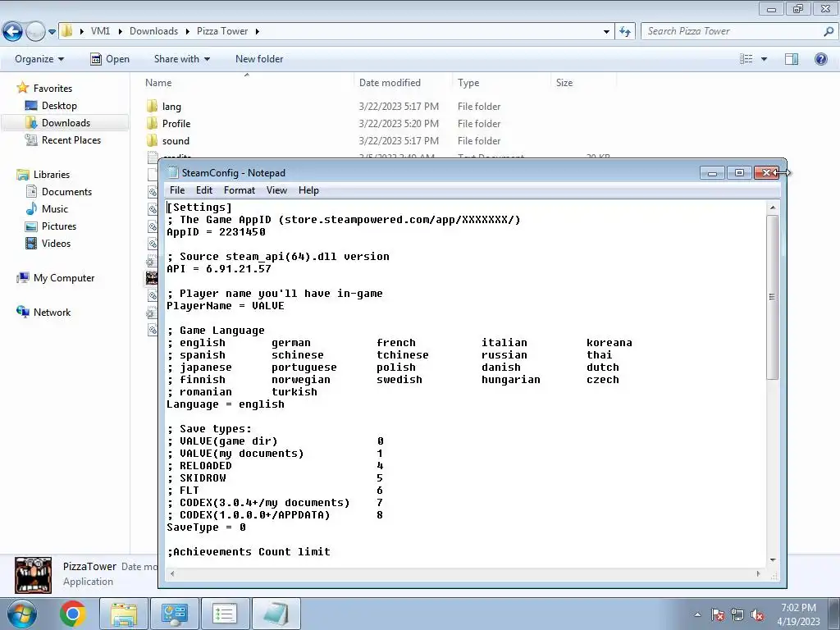
Task: Select Music library
Action: coord(55,209)
